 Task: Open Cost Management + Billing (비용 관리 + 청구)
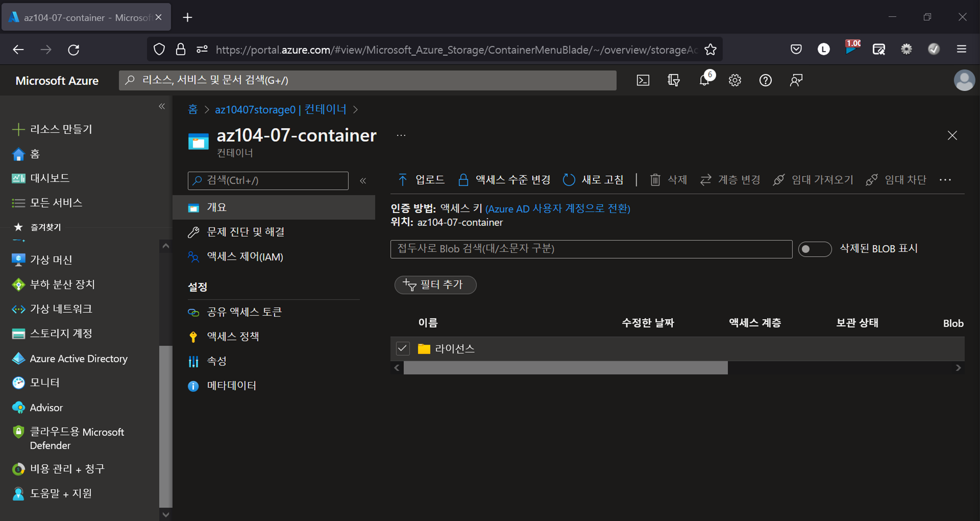point(58,469)
